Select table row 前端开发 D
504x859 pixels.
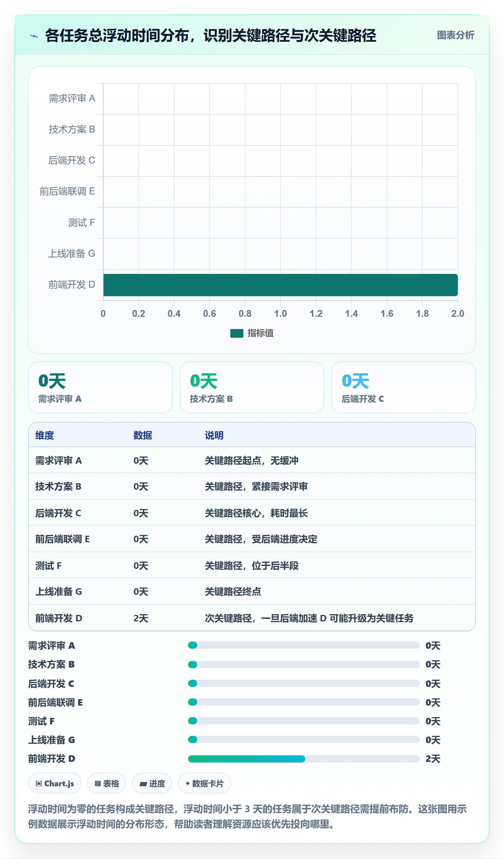click(252, 618)
